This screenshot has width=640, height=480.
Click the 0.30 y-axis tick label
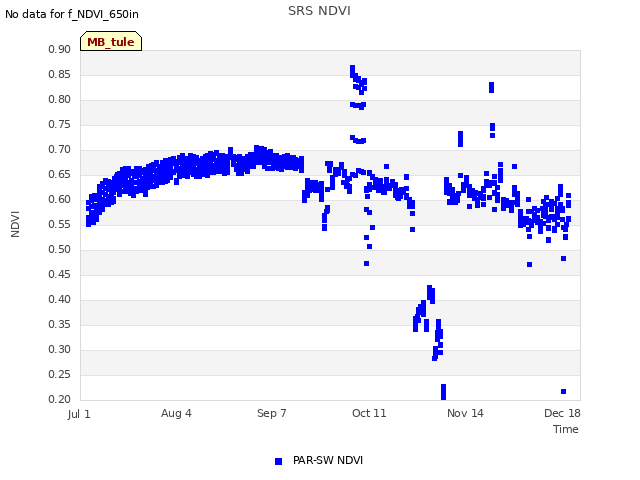coord(59,349)
